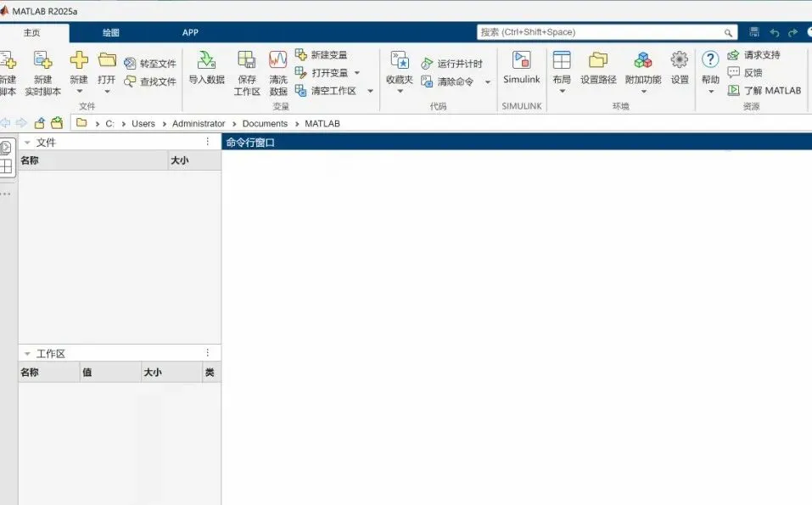Open Add-Ons (附加功能) icon

coord(643,60)
